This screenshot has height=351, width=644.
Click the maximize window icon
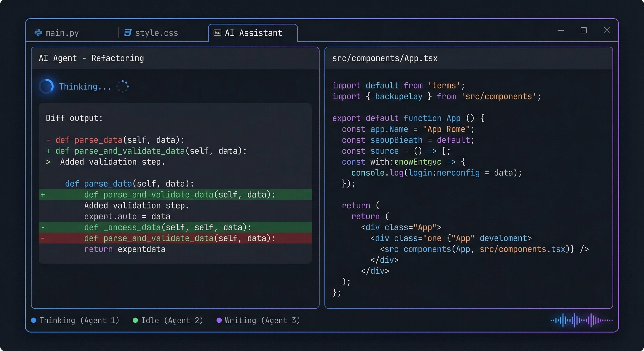point(583,30)
